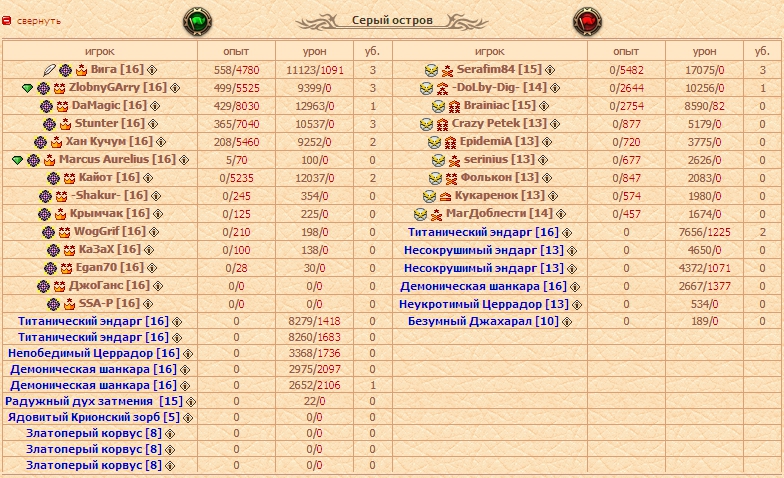Click left table опыт column header
The width and height of the screenshot is (784, 478).
click(x=236, y=51)
